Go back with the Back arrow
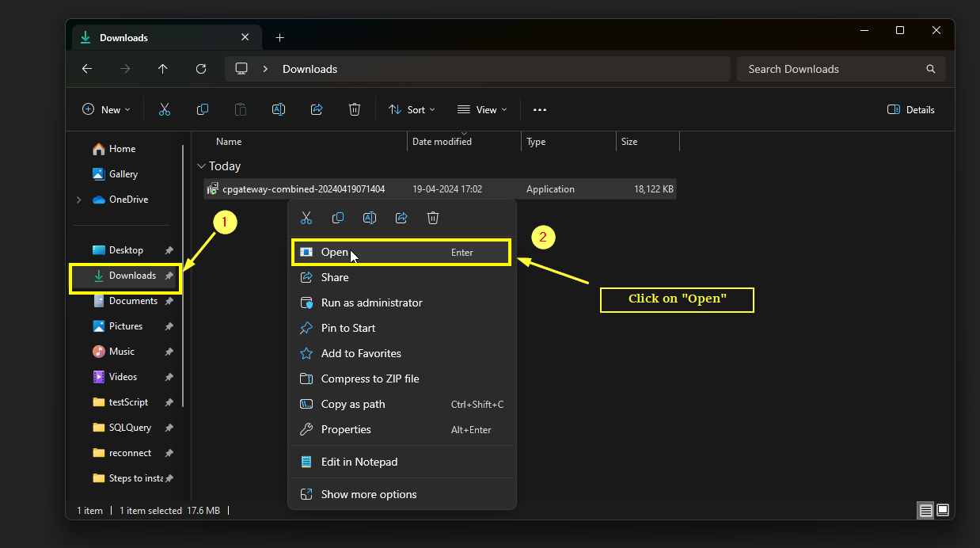The height and width of the screenshot is (548, 980). [x=87, y=69]
